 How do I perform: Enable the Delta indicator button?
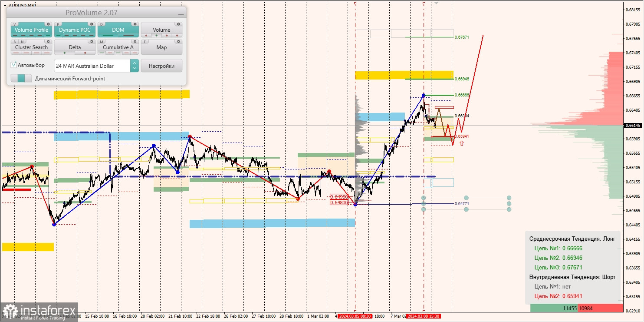[75, 47]
